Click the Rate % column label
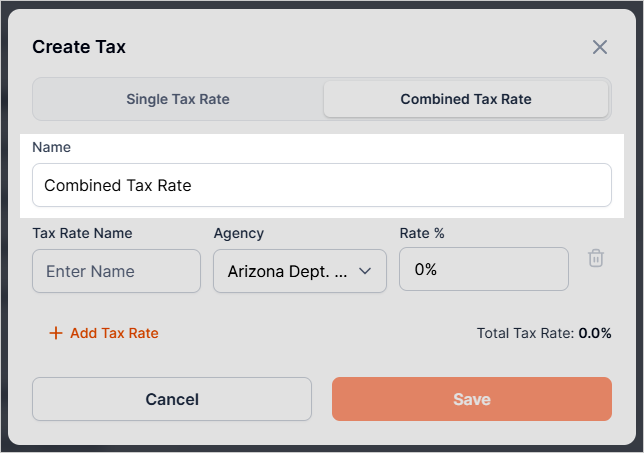Image resolution: width=644 pixels, height=453 pixels. [422, 233]
